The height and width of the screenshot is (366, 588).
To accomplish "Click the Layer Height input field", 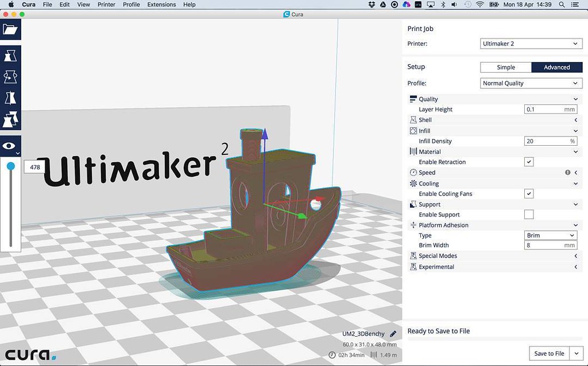I will tap(551, 110).
